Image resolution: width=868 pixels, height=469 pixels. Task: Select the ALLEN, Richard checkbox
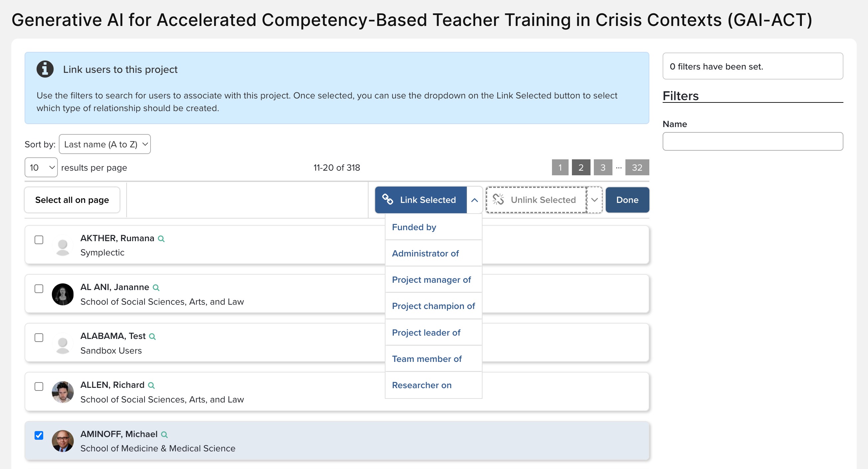pos(39,387)
